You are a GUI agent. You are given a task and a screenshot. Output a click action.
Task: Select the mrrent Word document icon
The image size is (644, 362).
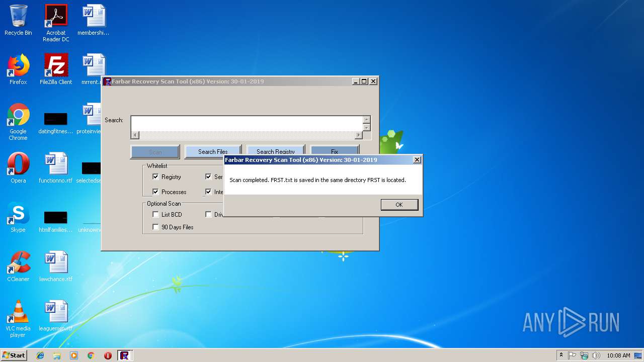[92, 69]
